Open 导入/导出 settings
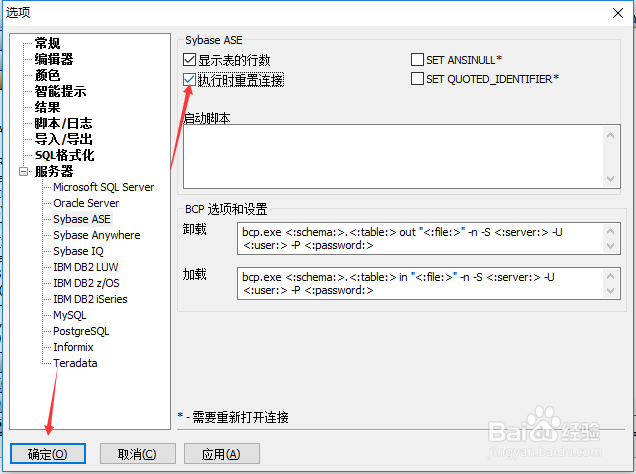The height and width of the screenshot is (474, 636). 63,139
